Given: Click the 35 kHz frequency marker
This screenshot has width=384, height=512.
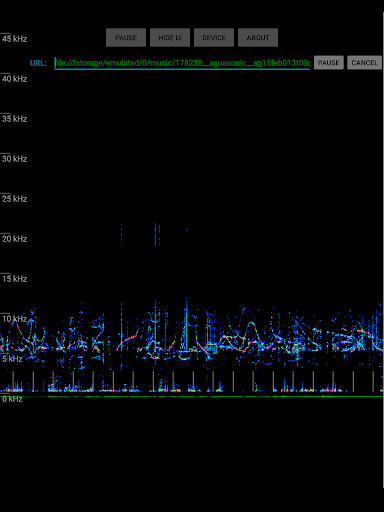Looking at the screenshot, I should click(x=14, y=119).
